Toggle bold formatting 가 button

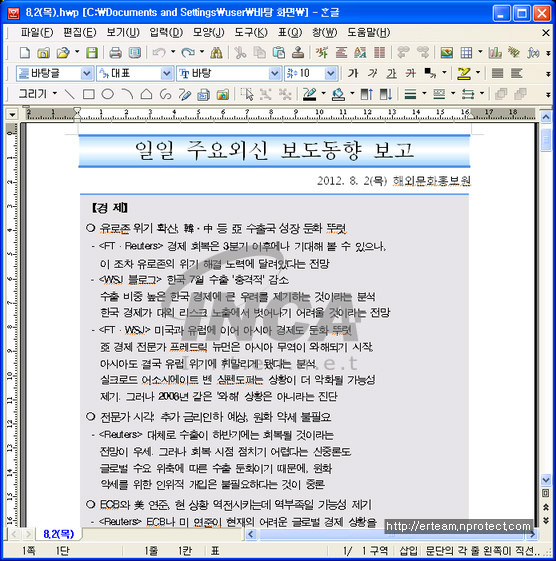pos(353,74)
